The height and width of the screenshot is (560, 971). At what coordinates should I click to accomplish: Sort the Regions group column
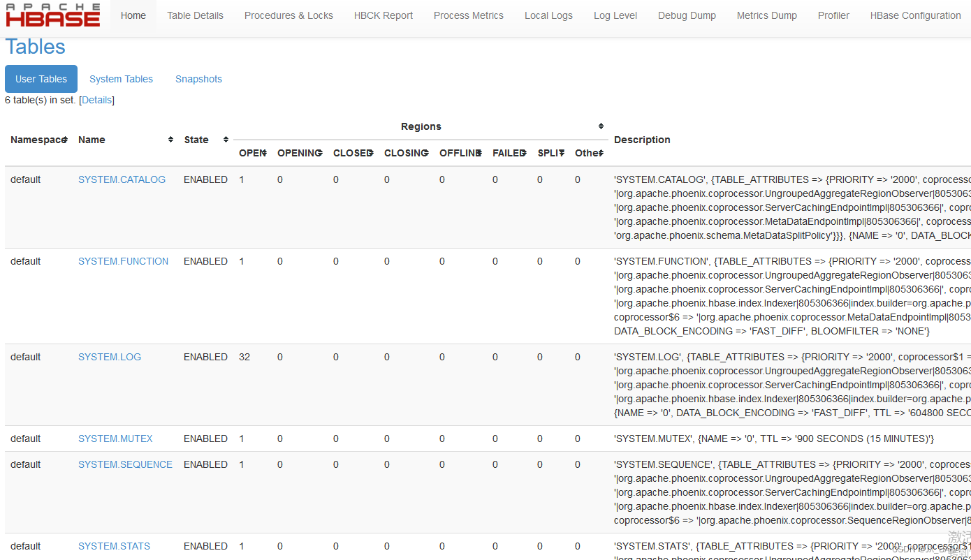click(x=599, y=126)
